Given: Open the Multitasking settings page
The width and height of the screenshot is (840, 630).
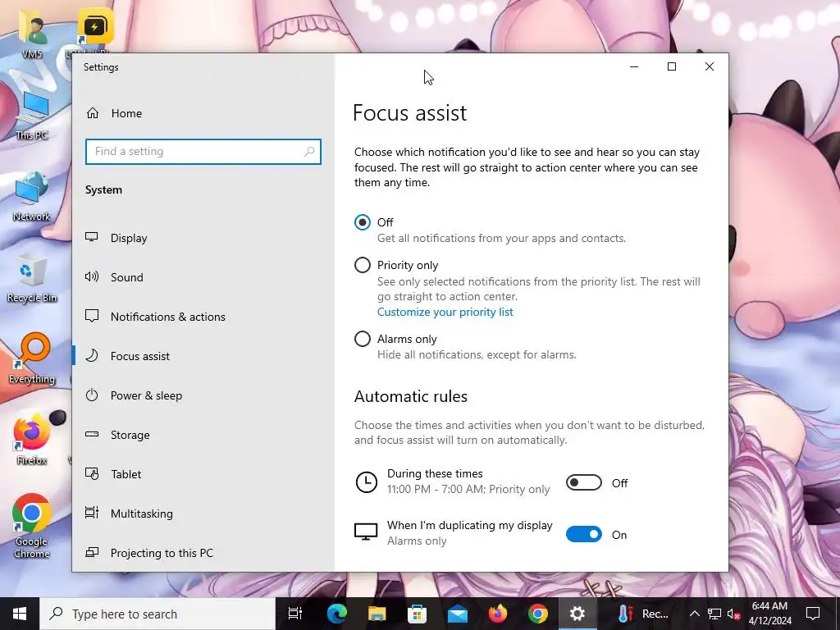Looking at the screenshot, I should click(x=141, y=514).
